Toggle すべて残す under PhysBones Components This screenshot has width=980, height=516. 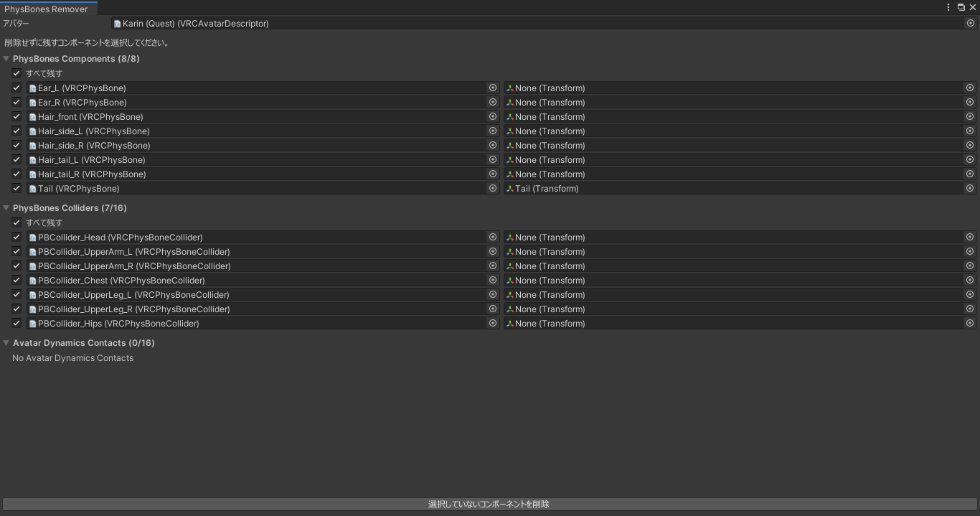point(17,73)
